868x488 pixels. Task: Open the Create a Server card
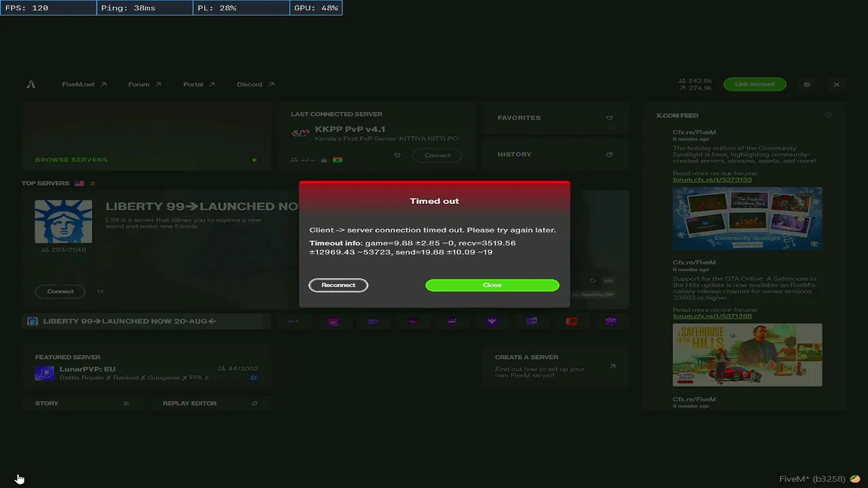coord(555,367)
